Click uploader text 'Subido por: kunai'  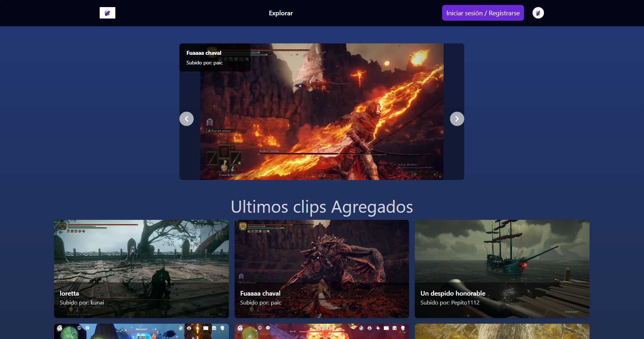point(82,303)
